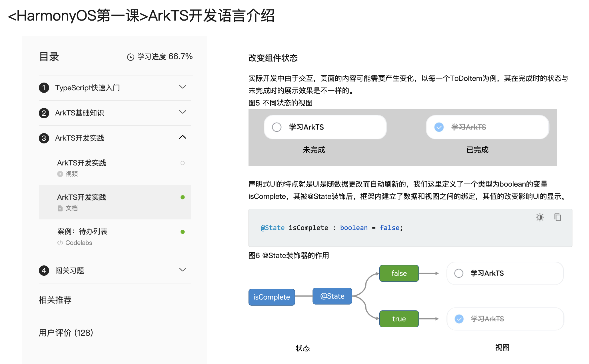Expand the 闯关习题 chapter chevron
Screen dimensions: 589x364
point(183,269)
